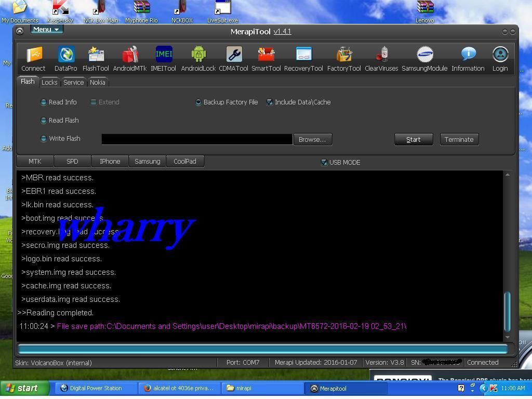Select the Samsung platform tab
532x399 pixels.
[147, 162]
